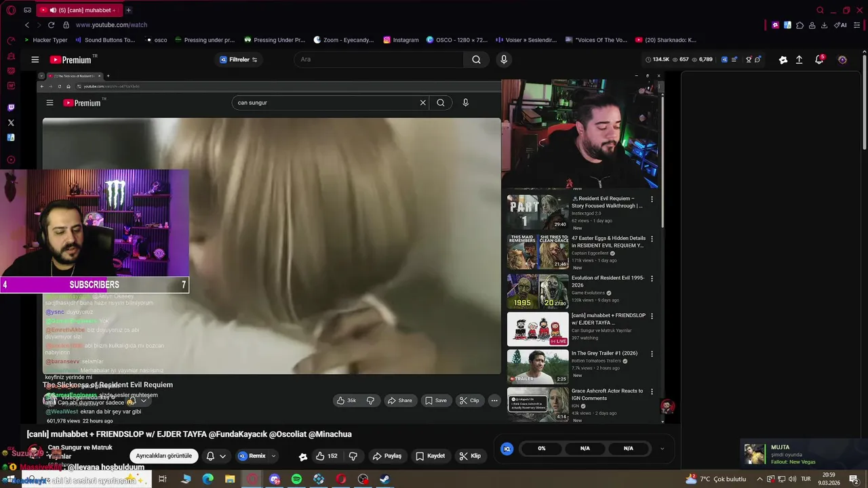Click the YouTube 'Ara' search field
The height and width of the screenshot is (488, 868).
point(380,60)
